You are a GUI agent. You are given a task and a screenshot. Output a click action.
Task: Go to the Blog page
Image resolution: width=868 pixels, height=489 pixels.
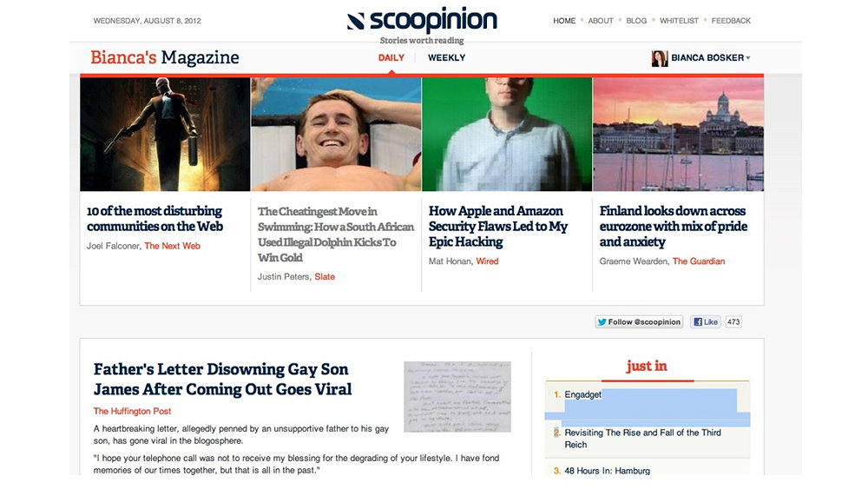(x=636, y=21)
